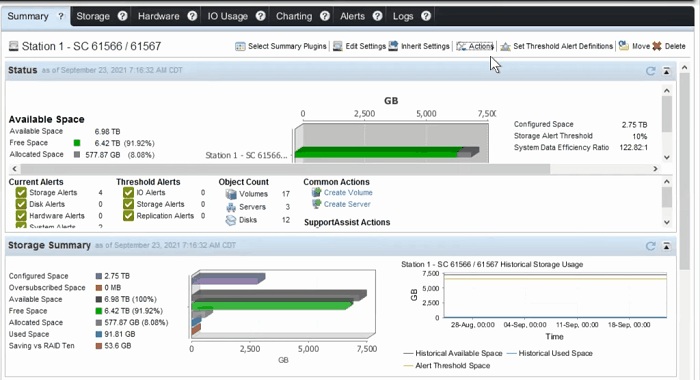Screen dimensions: 700x380
Task: Click the Move icon
Action: point(624,46)
